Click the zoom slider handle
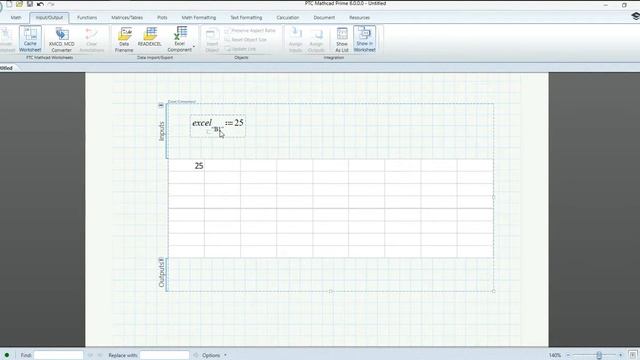This screenshot has width=640, height=360. pos(599,355)
